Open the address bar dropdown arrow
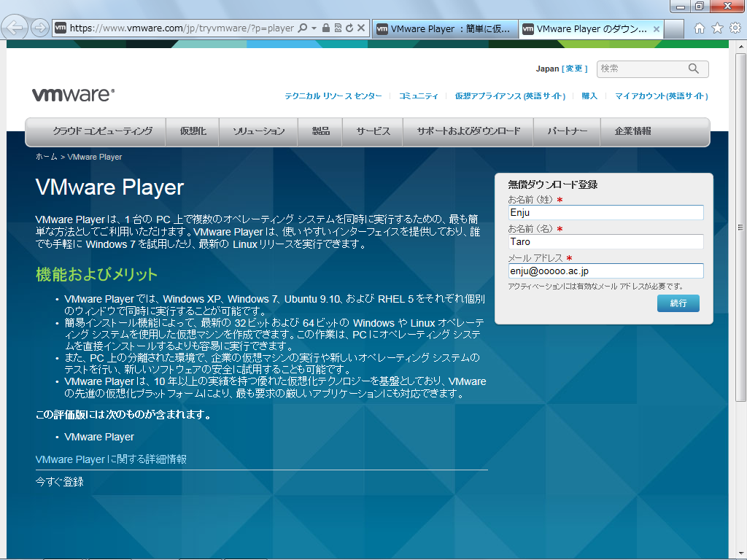This screenshot has width=747, height=560. pos(314,28)
